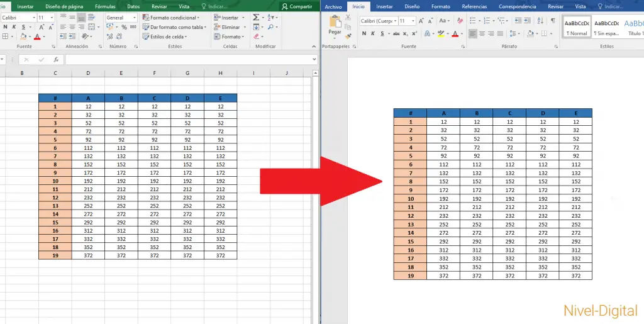Click Word grow font icon
Image resolution: width=644 pixels, height=324 pixels.
[x=421, y=21]
